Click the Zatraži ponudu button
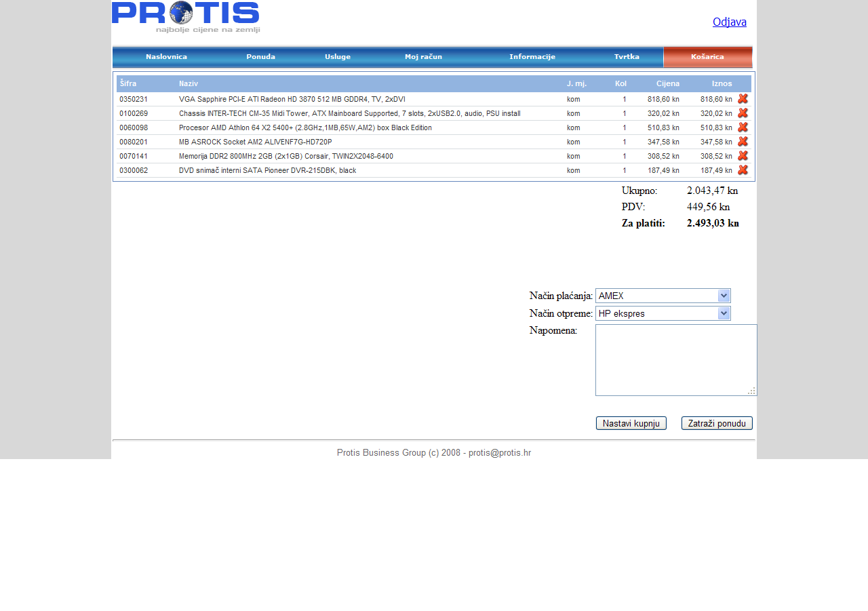868x611 pixels. point(717,423)
